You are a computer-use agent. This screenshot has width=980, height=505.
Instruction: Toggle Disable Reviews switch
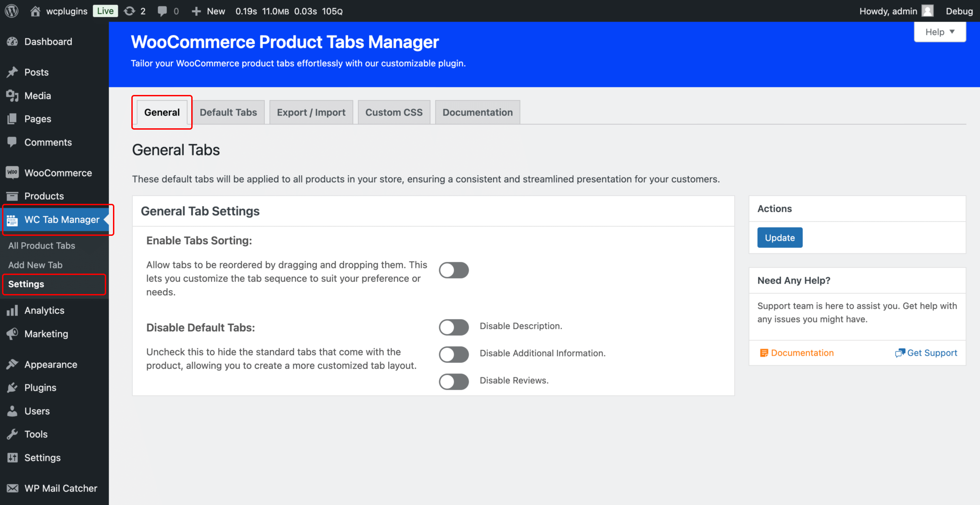tap(454, 382)
